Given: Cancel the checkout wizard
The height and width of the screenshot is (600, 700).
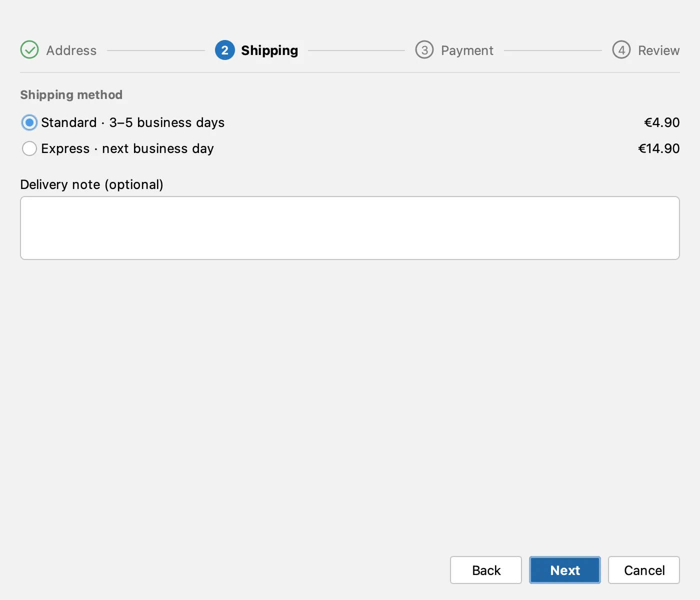Looking at the screenshot, I should click(x=644, y=570).
